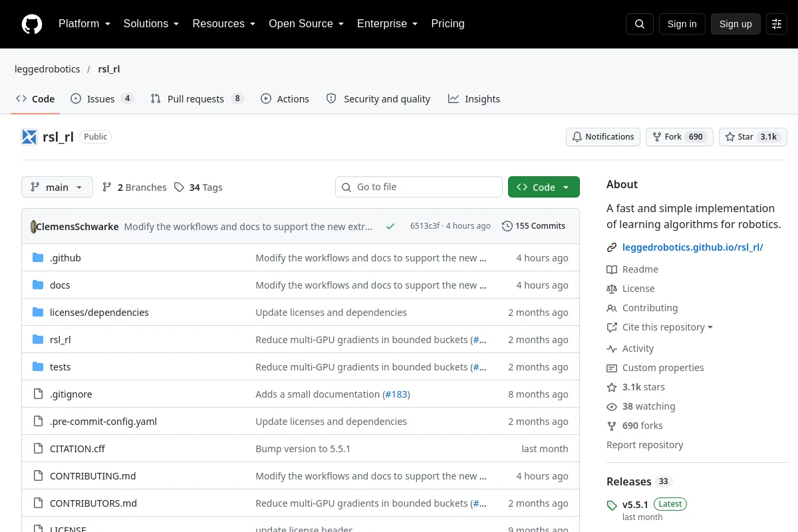Click Report repository link
Screen dimensions: 798x532
pyautogui.click(x=645, y=445)
